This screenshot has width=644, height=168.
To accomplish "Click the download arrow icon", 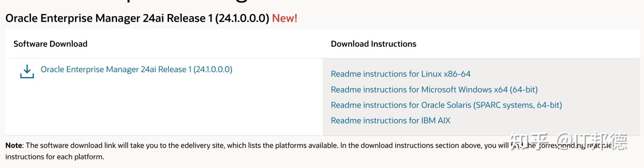I will (x=27, y=71).
